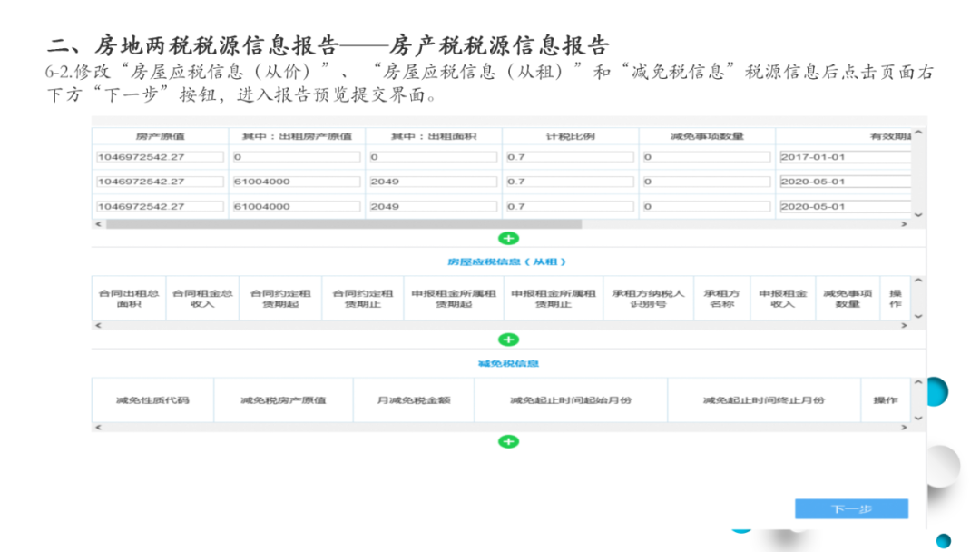The height and width of the screenshot is (552, 980).
Task: Click the 房屋应税信息（从租）section title
Action: pos(507,262)
